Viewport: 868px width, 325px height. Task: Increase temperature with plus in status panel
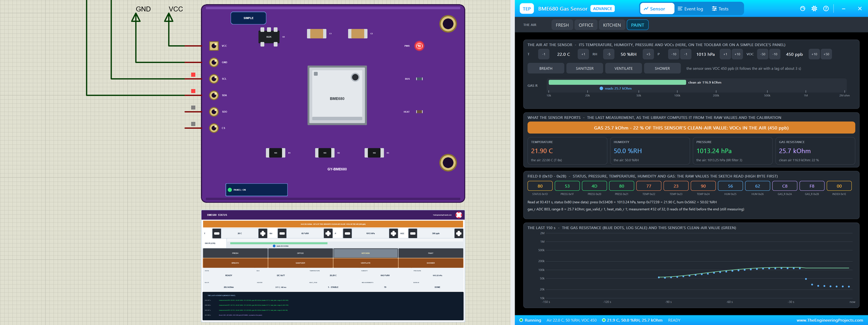262,233
